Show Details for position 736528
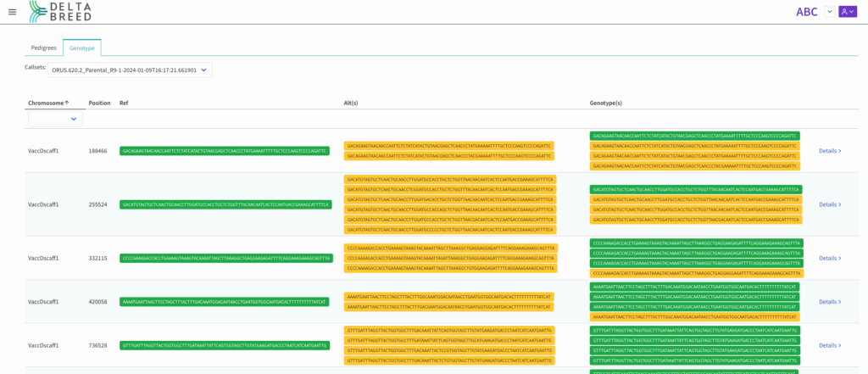Image resolution: width=868 pixels, height=374 pixels. pyautogui.click(x=830, y=345)
